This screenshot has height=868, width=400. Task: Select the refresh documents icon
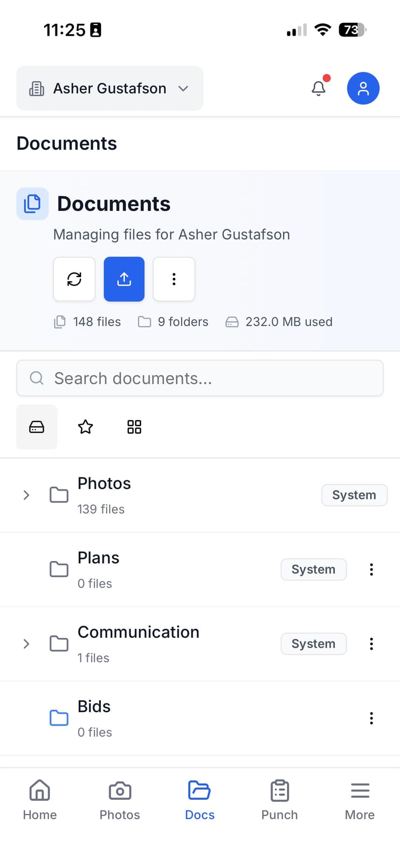[74, 279]
